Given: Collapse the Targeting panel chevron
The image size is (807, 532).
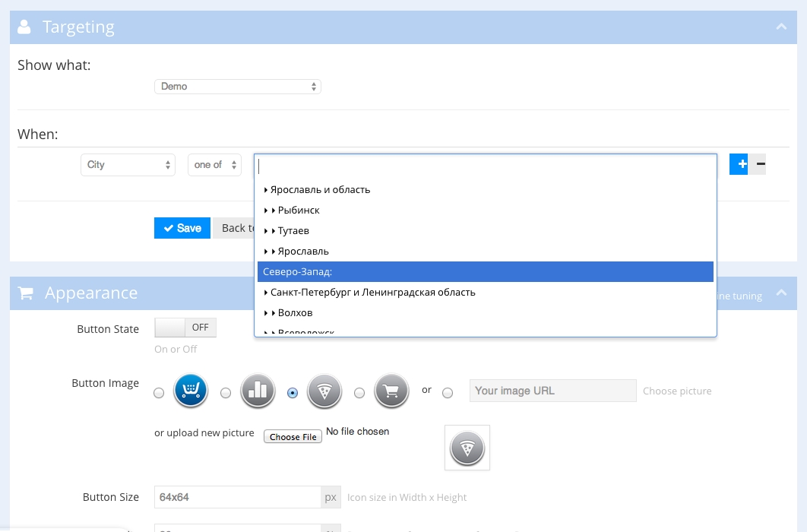Looking at the screenshot, I should [780, 27].
